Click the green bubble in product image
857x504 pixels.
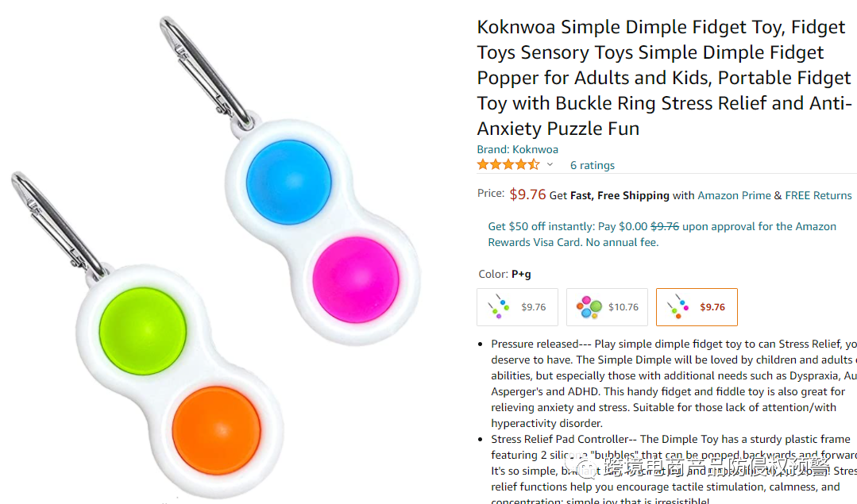pyautogui.click(x=143, y=331)
